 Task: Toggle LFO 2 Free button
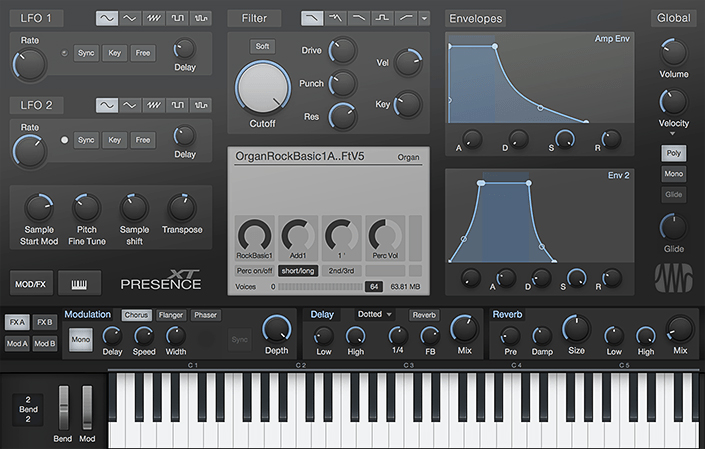[143, 140]
